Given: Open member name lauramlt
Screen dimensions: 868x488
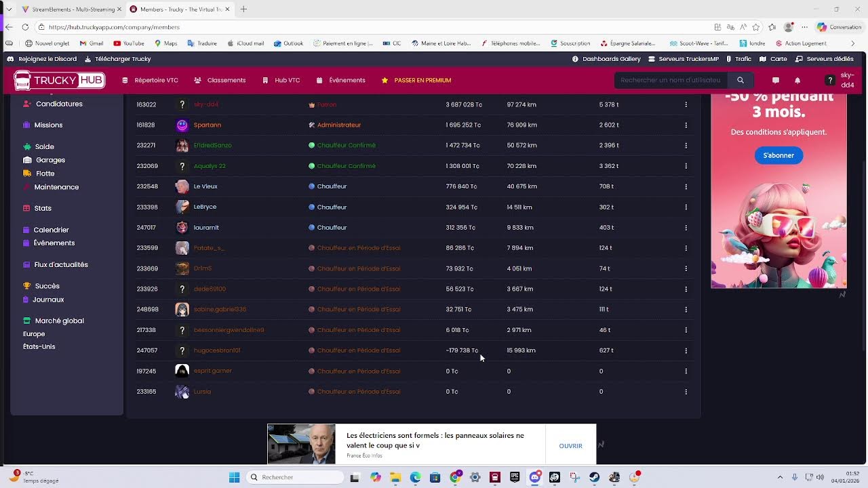Looking at the screenshot, I should (206, 228).
